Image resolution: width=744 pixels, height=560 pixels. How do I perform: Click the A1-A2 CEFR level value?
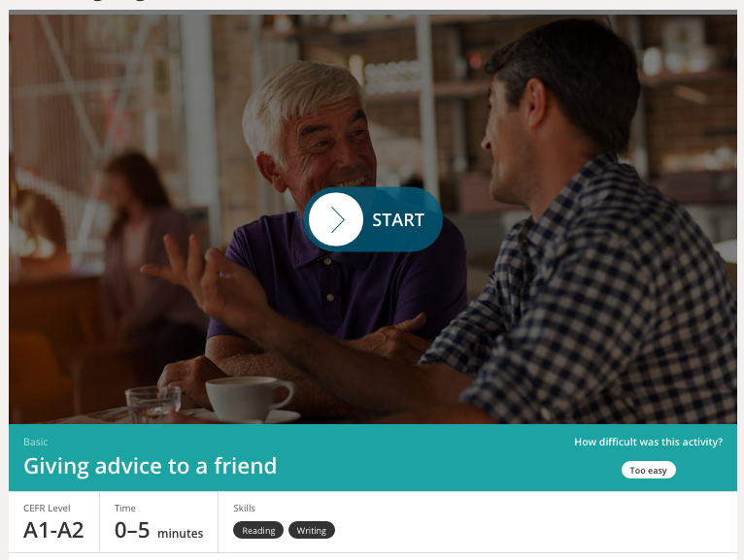coord(53,530)
